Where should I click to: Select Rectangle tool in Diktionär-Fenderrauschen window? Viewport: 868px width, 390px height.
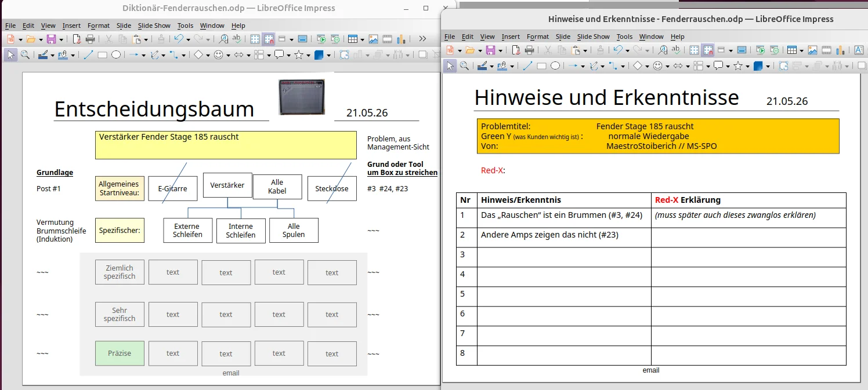click(103, 55)
